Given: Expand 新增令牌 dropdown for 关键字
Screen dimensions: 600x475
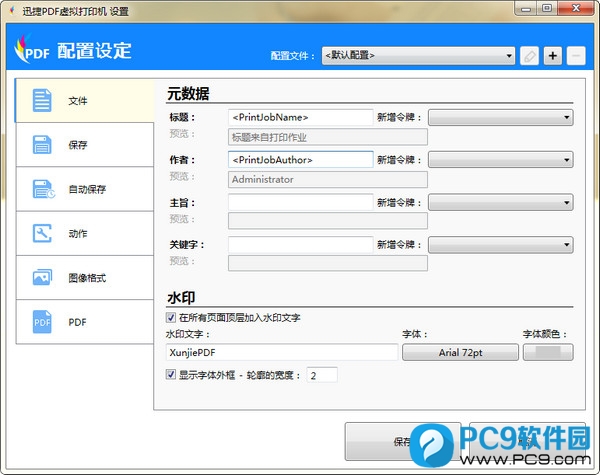Looking at the screenshot, I should click(501, 245).
